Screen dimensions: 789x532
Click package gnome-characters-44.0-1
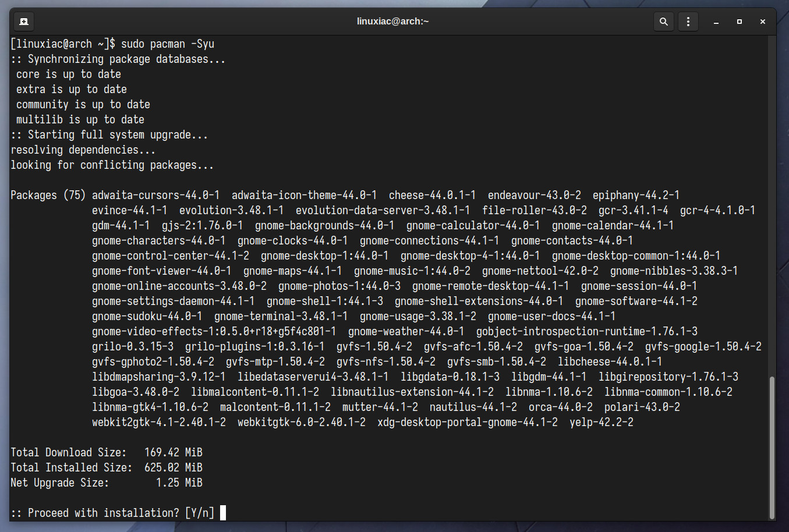(x=159, y=241)
